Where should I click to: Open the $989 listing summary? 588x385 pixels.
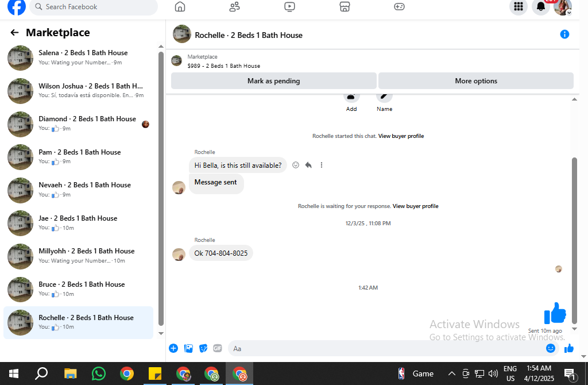coord(223,66)
